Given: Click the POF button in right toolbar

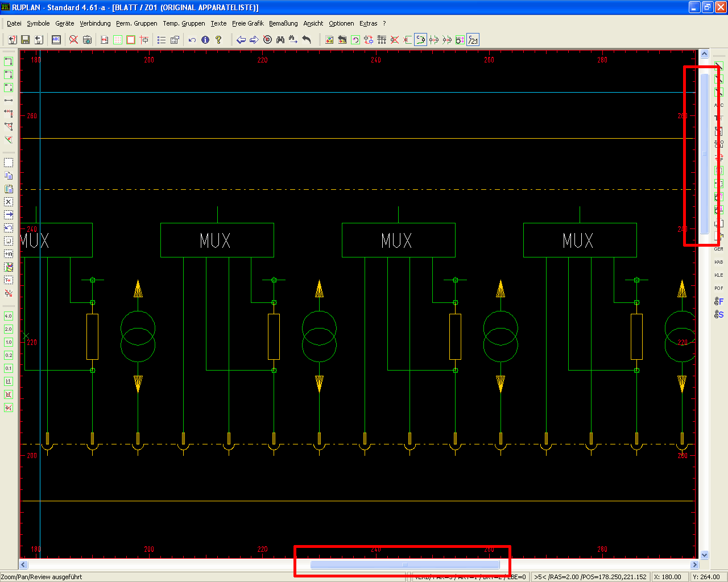Looking at the screenshot, I should click(x=719, y=288).
